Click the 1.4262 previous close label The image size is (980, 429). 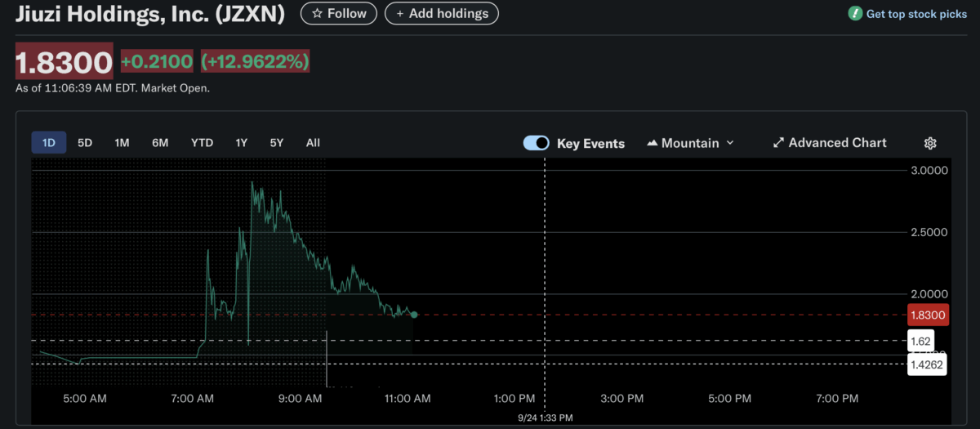tap(928, 365)
